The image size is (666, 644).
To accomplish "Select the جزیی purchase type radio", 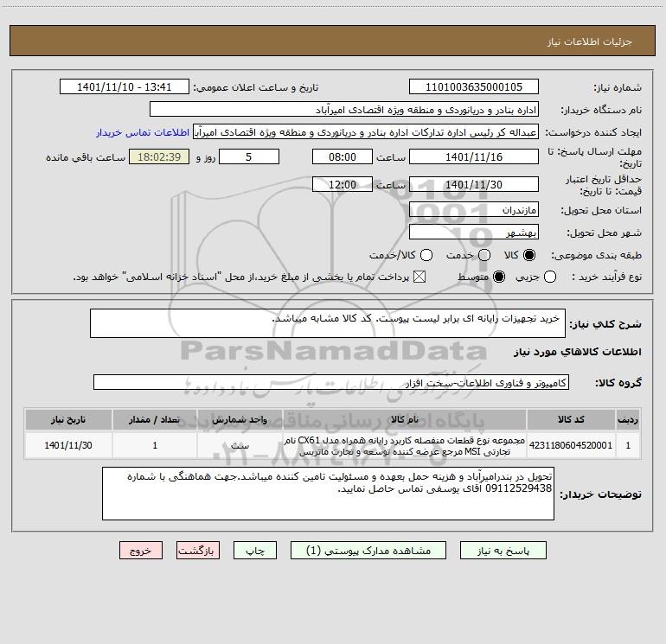I will 549,277.
